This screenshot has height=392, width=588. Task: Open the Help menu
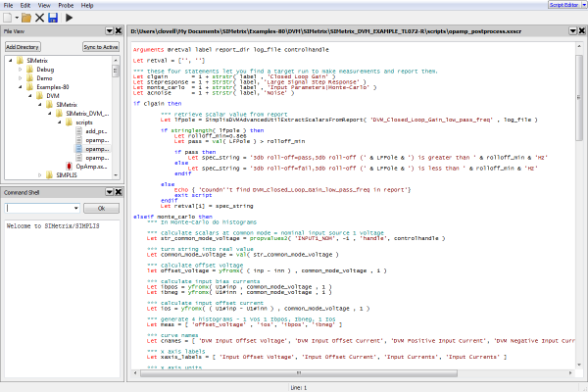coord(87,5)
